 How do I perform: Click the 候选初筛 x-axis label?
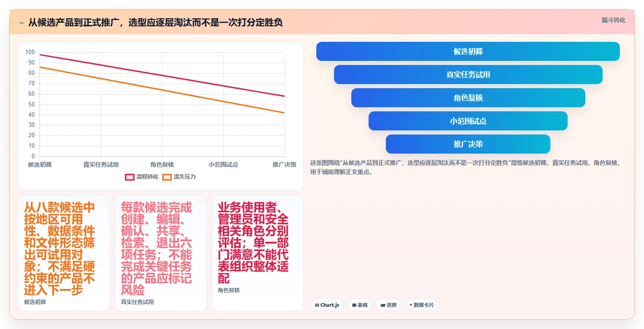pos(40,164)
